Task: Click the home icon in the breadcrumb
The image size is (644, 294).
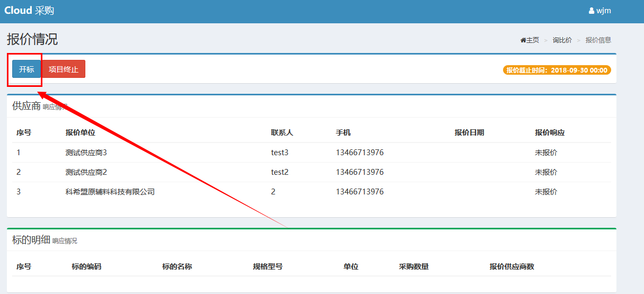Action: point(523,40)
